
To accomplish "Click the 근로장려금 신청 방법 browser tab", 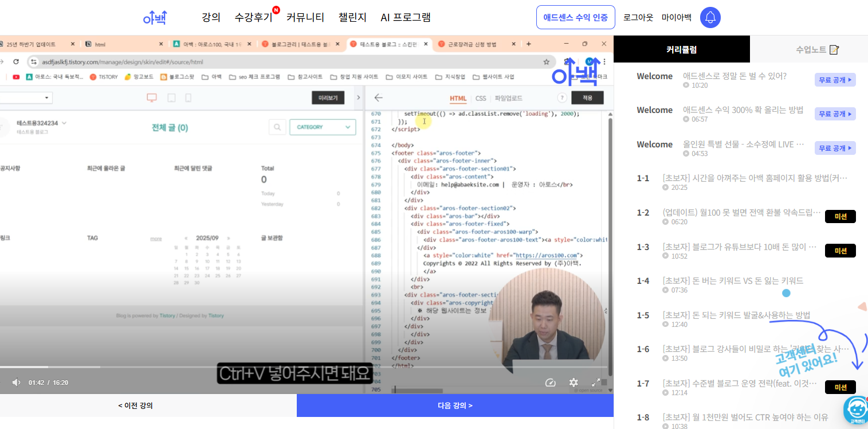I will (x=477, y=44).
